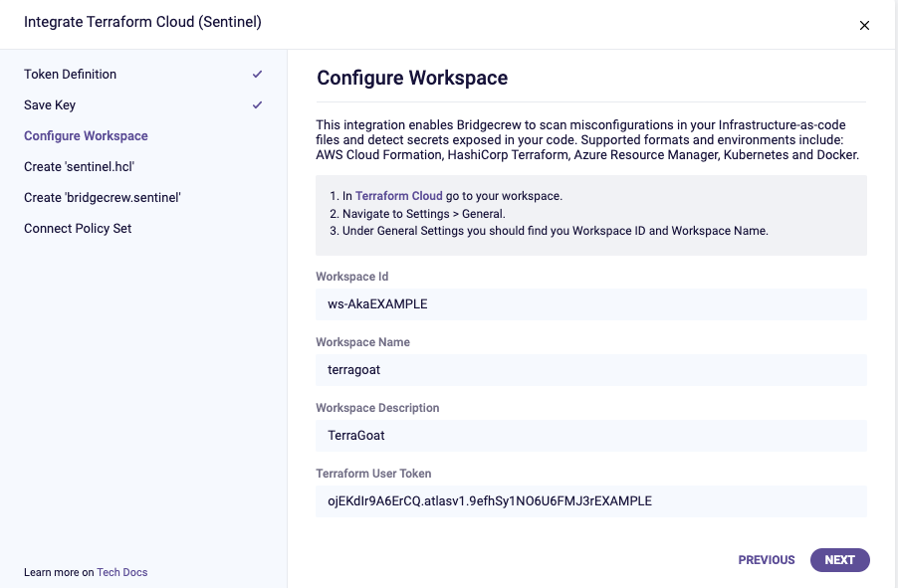Image resolution: width=898 pixels, height=588 pixels.
Task: Close the Integrate Terraform Cloud dialog
Action: (x=864, y=25)
